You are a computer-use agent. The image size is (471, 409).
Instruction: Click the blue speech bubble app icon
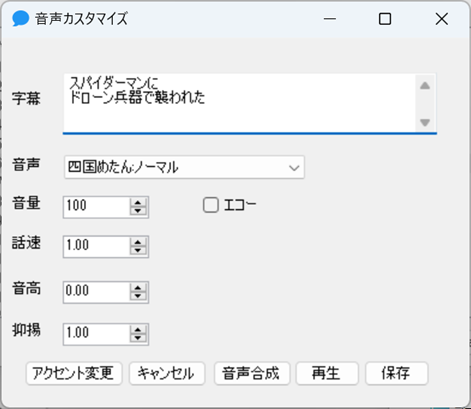20,18
